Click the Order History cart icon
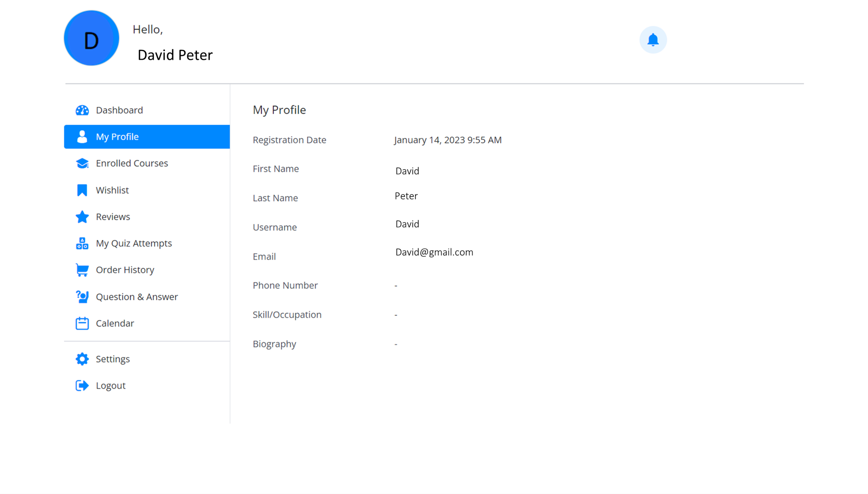Image resolution: width=868 pixels, height=494 pixels. [x=82, y=270]
